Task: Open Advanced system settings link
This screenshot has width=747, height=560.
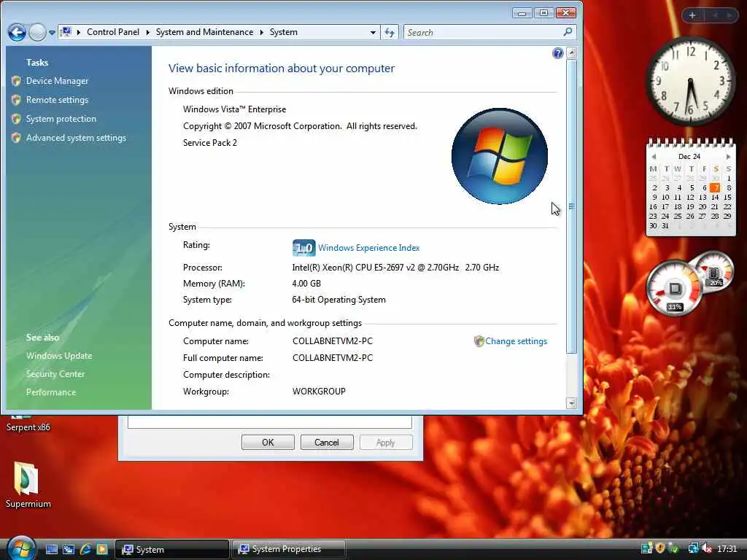Action: [76, 138]
